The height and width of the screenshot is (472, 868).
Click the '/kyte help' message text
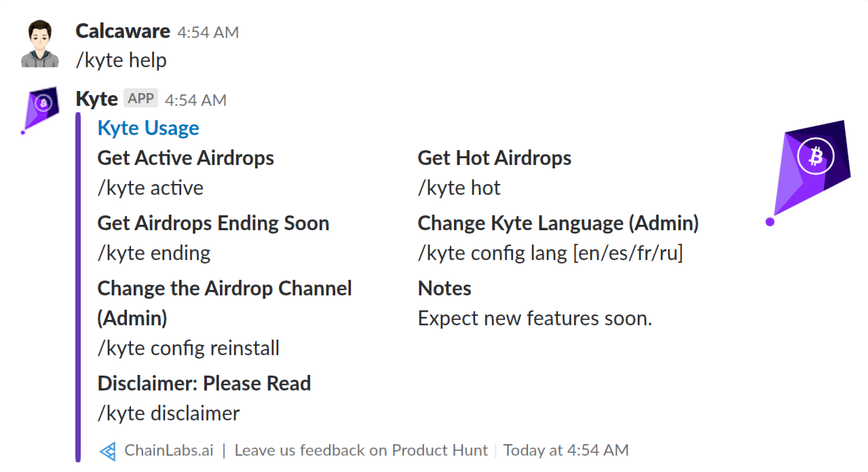click(121, 60)
